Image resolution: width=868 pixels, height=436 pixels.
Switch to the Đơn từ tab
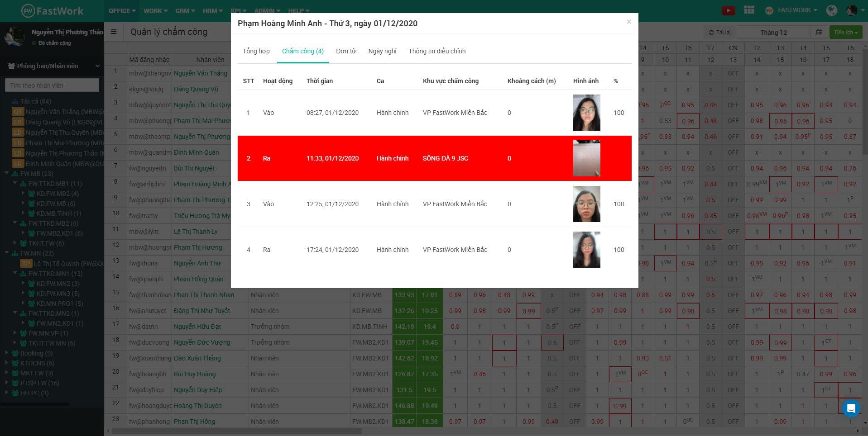coord(345,51)
